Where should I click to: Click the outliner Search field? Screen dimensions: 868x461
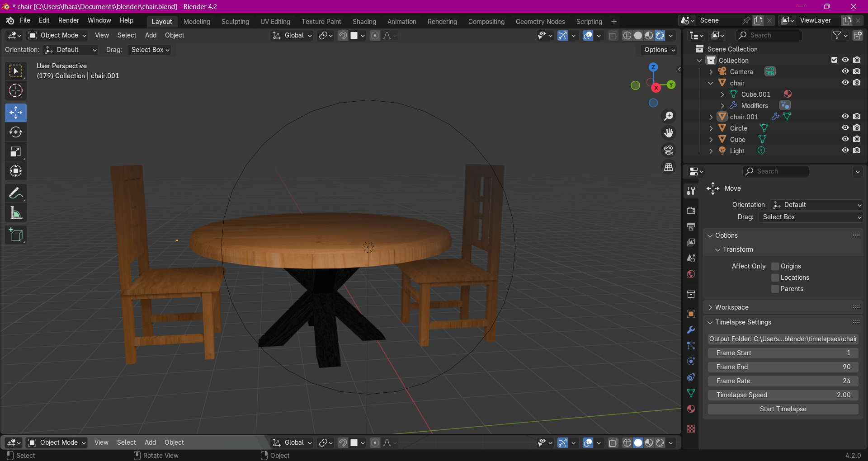769,35
